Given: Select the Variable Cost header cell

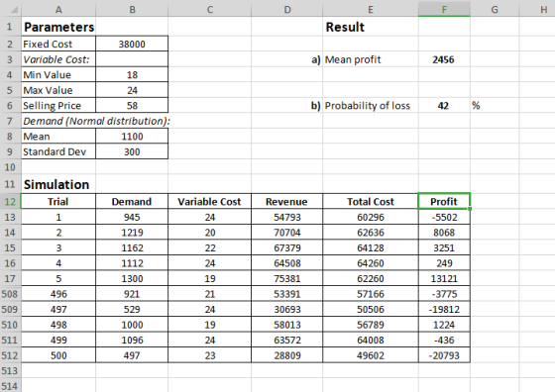Looking at the screenshot, I should (210, 202).
